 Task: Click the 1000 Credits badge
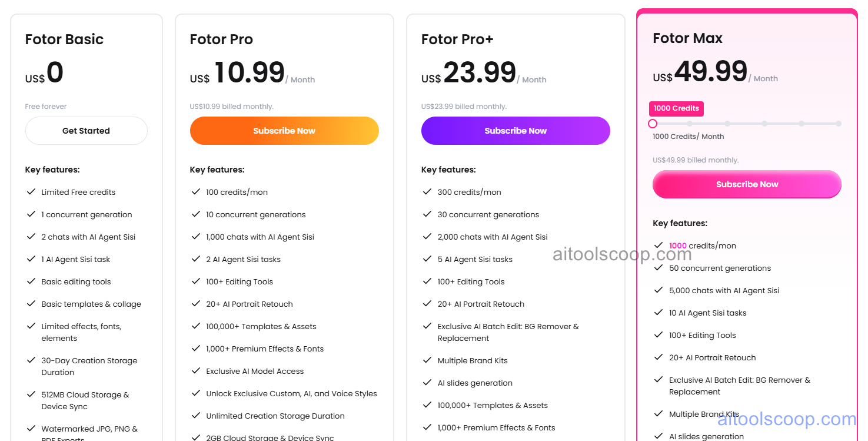[676, 108]
